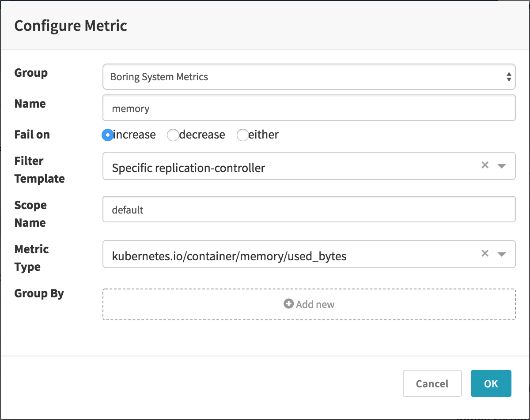The height and width of the screenshot is (420, 530).
Task: Click the Metric Type label
Action: pyautogui.click(x=32, y=258)
